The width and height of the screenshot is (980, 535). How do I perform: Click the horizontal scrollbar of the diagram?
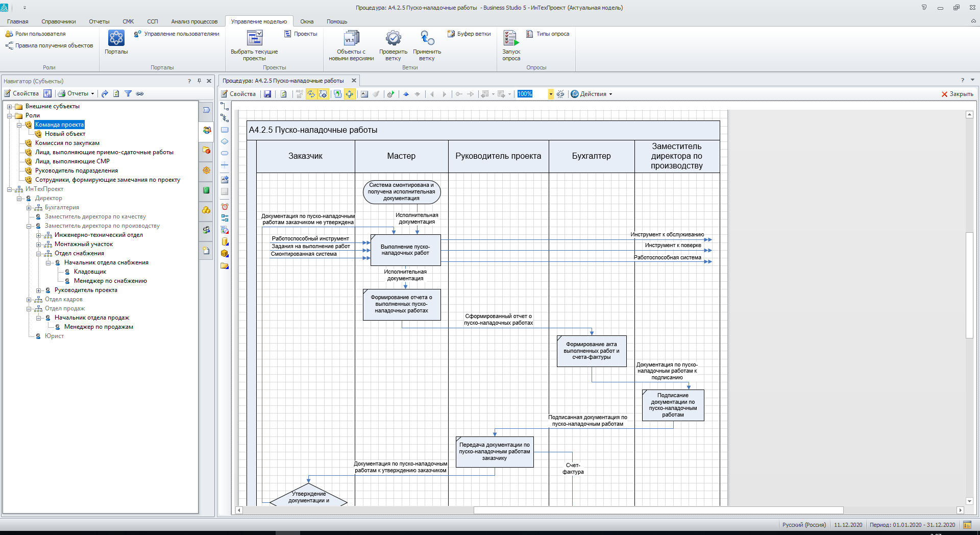(658, 510)
